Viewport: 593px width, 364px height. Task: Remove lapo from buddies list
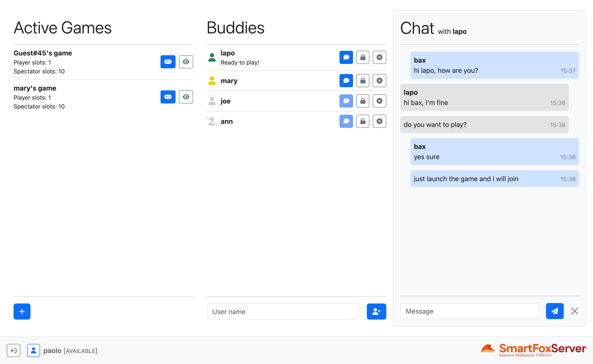(379, 57)
